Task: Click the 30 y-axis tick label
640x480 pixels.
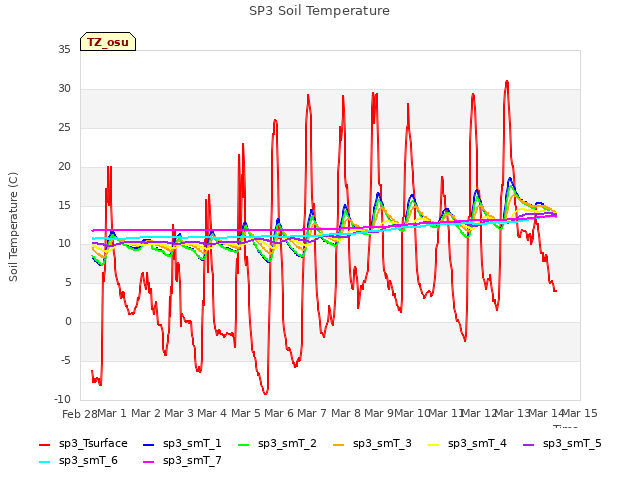Action: point(64,88)
